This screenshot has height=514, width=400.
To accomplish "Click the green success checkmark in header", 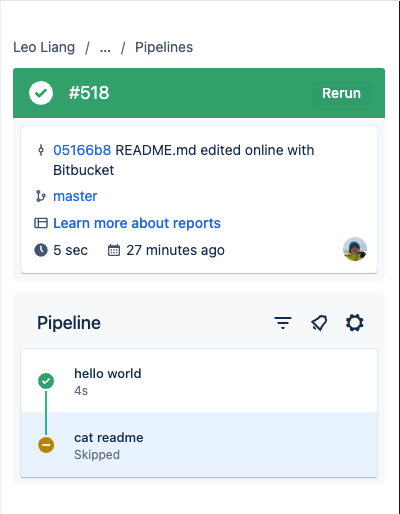I will pyautogui.click(x=41, y=93).
